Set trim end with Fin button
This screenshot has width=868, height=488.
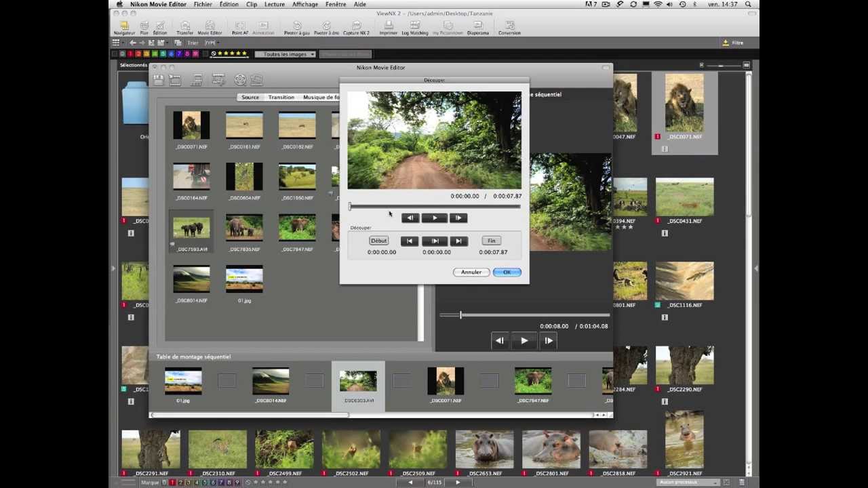coord(492,241)
